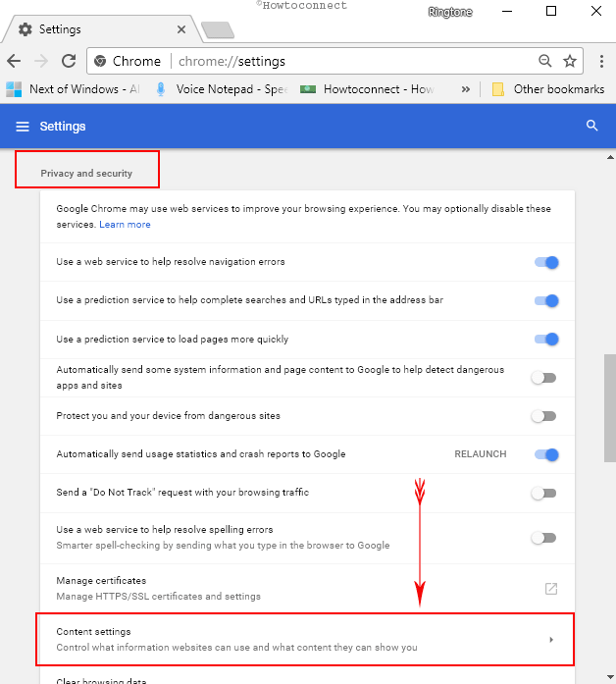Enable spelling errors web service toggle

543,538
